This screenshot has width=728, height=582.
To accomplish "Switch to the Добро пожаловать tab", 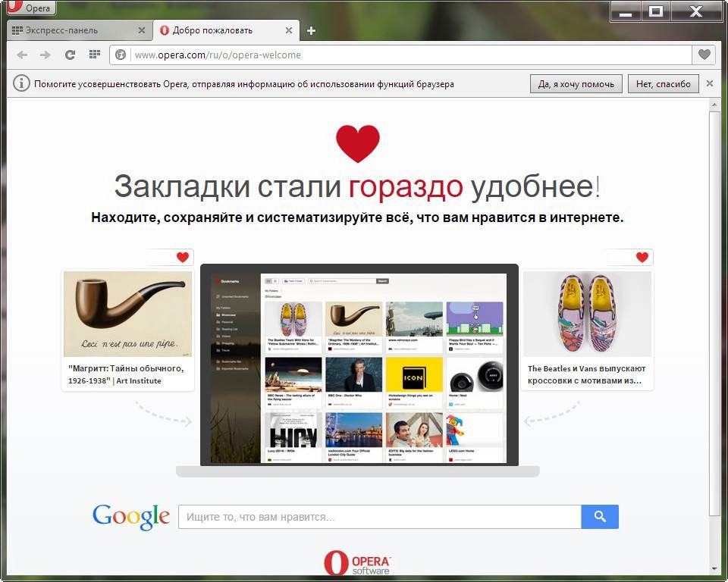I will (227, 30).
